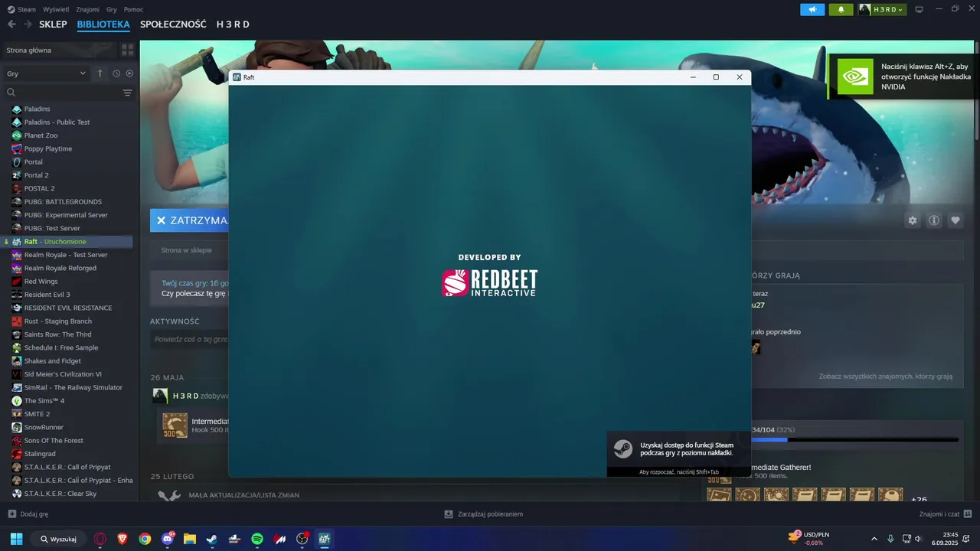980x551 pixels.
Task: Switch to Big Picture mode monitor icon
Action: 920,9
